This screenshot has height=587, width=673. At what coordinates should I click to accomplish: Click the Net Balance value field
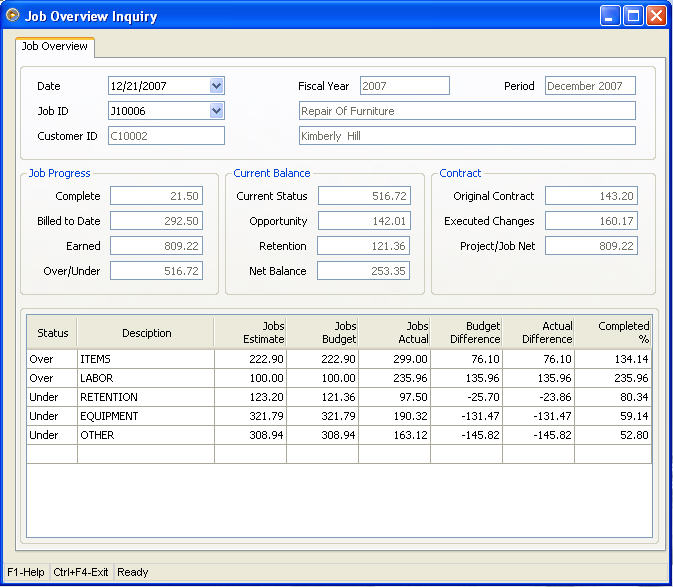[x=364, y=271]
